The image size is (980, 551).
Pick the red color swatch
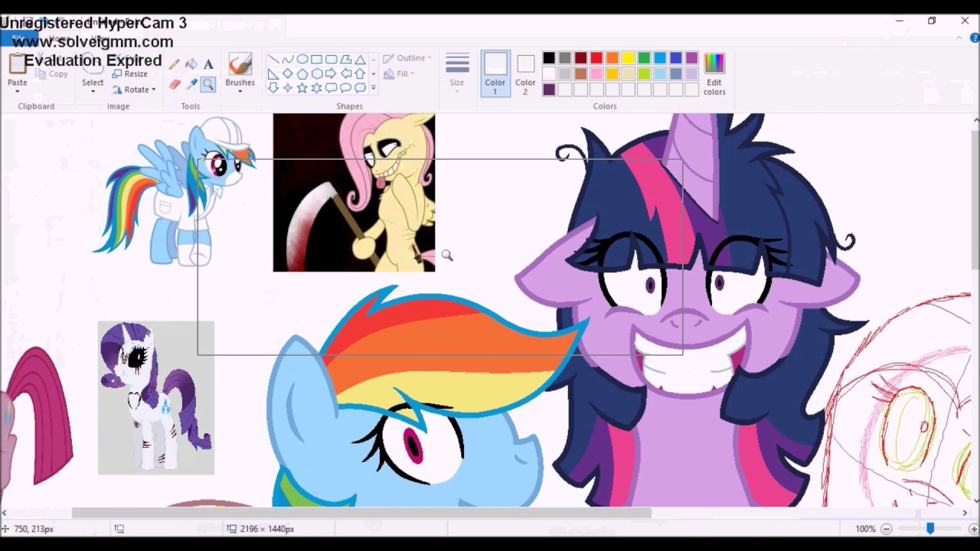point(596,58)
